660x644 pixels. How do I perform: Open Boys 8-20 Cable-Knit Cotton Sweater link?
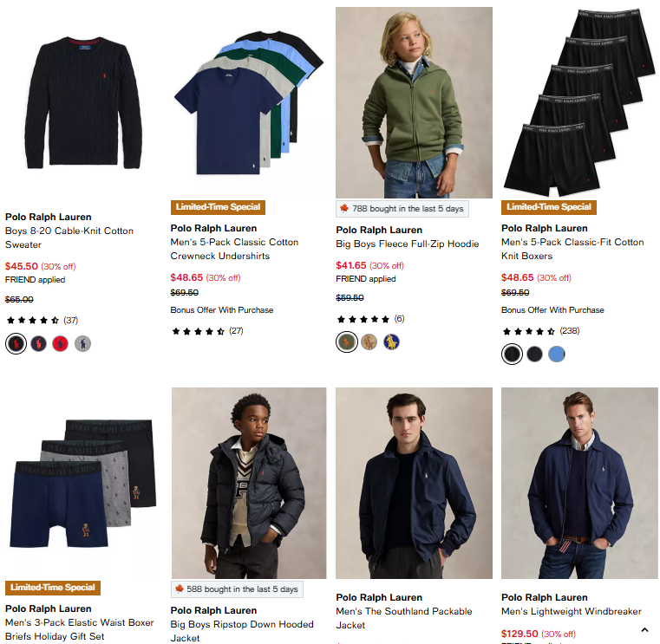69,237
